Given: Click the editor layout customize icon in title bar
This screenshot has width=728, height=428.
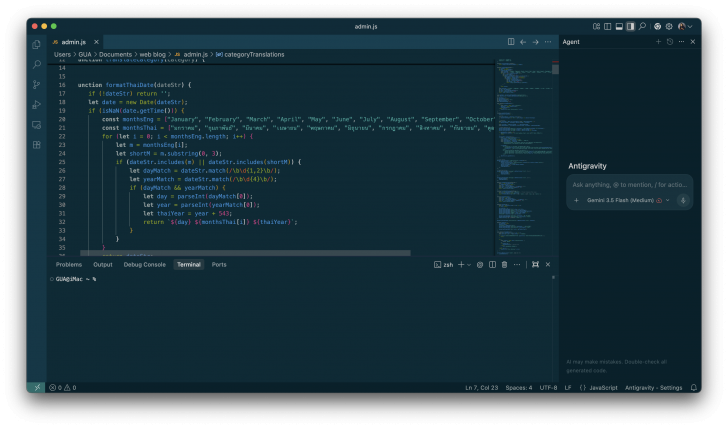Looking at the screenshot, I should point(596,26).
